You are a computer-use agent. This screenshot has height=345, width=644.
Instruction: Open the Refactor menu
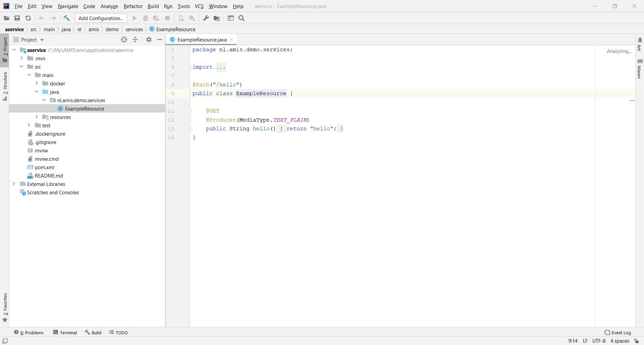133,6
